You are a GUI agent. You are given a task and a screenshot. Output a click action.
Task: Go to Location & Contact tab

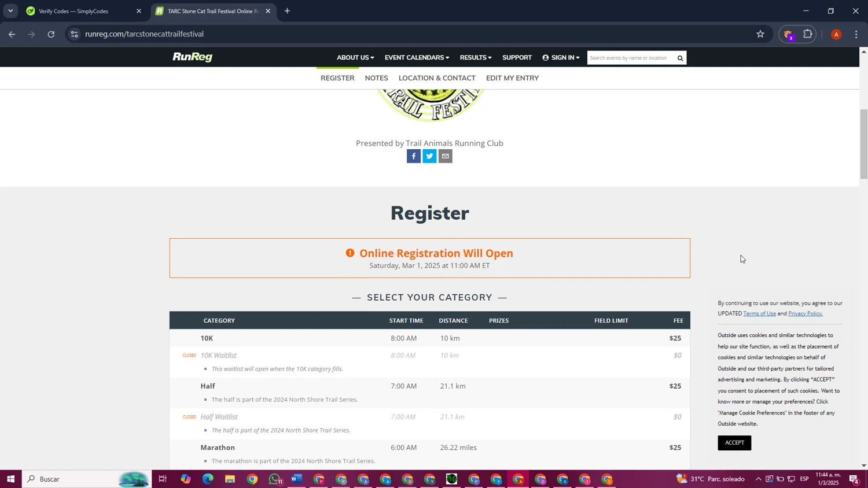(x=437, y=78)
